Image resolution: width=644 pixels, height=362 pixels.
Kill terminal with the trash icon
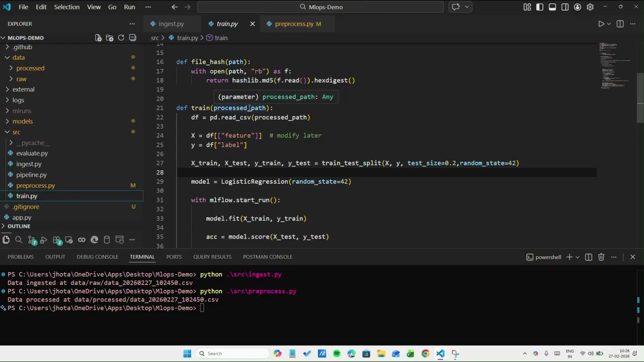601,257
